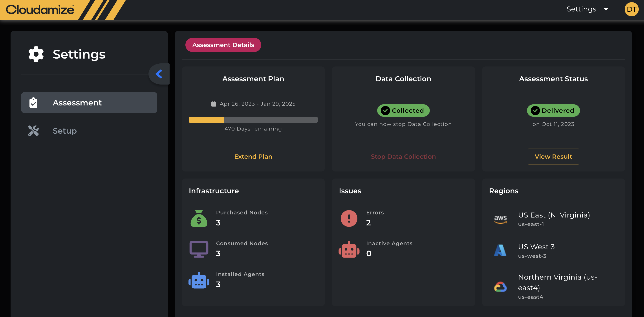Click the Assessment Plan card heading
Viewport: 644px width, 317px height.
pyautogui.click(x=253, y=79)
